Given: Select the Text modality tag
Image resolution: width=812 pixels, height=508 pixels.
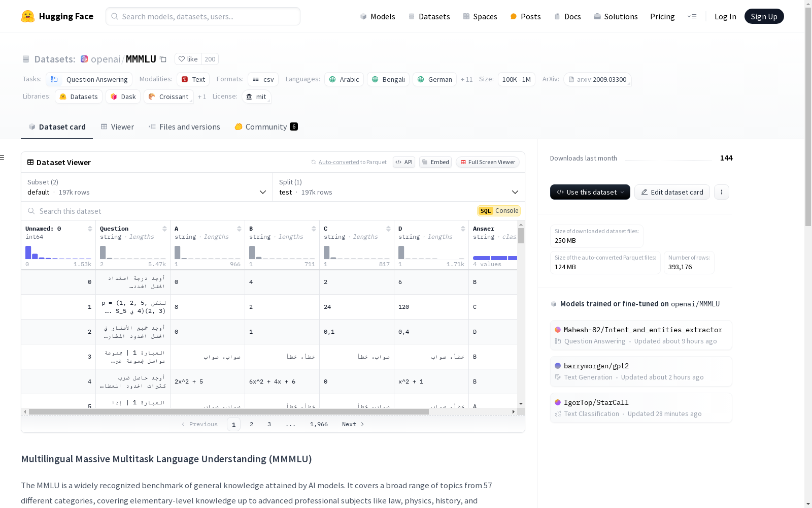Looking at the screenshot, I should [193, 79].
